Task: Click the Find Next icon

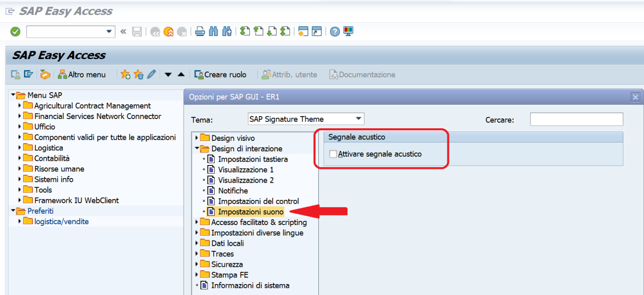Action: (227, 31)
